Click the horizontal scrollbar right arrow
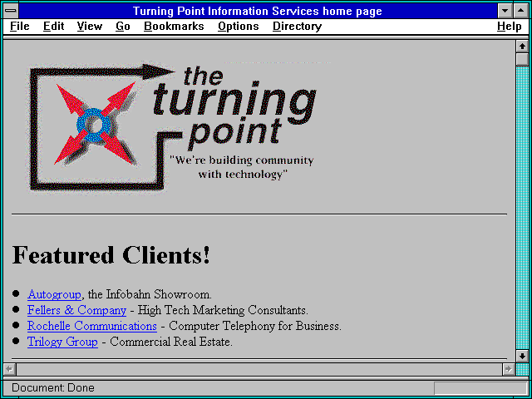This screenshot has height=399, width=532. (x=508, y=369)
